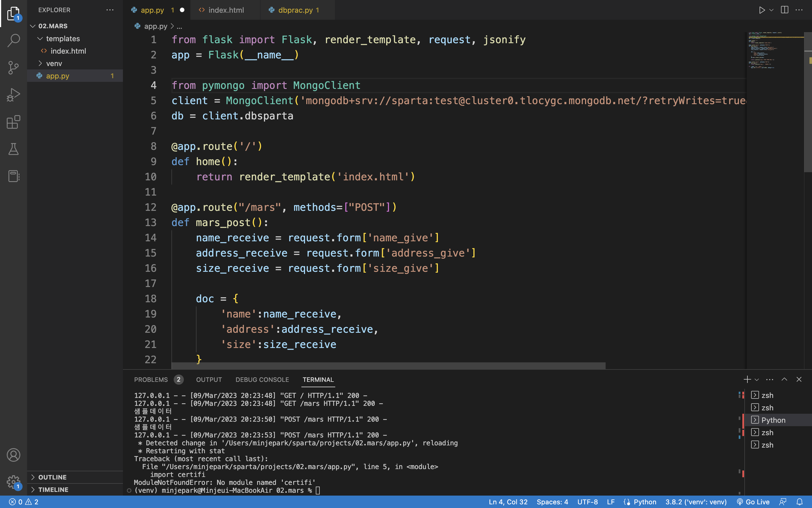
Task: Open the notifications bell
Action: click(x=800, y=502)
